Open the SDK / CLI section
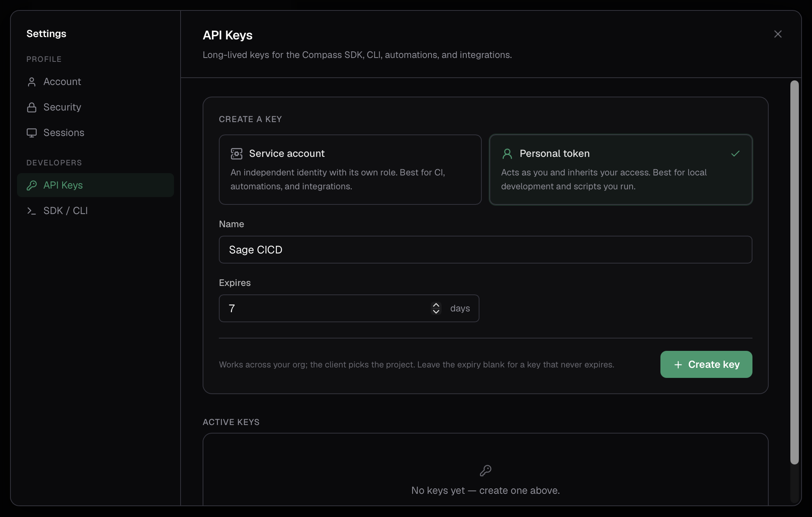Screen dimensions: 812x517 pyautogui.click(x=95, y=211)
